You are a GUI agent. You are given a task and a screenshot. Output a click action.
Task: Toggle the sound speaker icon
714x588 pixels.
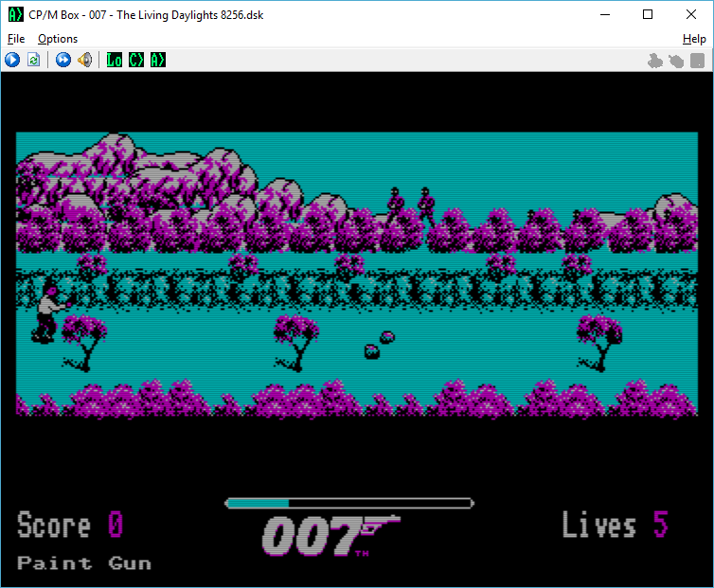click(84, 60)
